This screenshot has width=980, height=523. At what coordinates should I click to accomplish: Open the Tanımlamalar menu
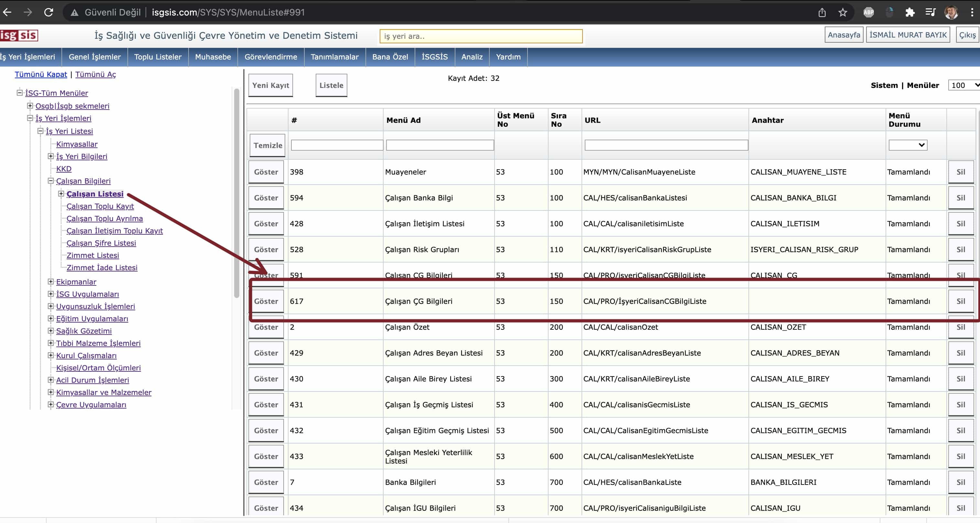pos(334,57)
